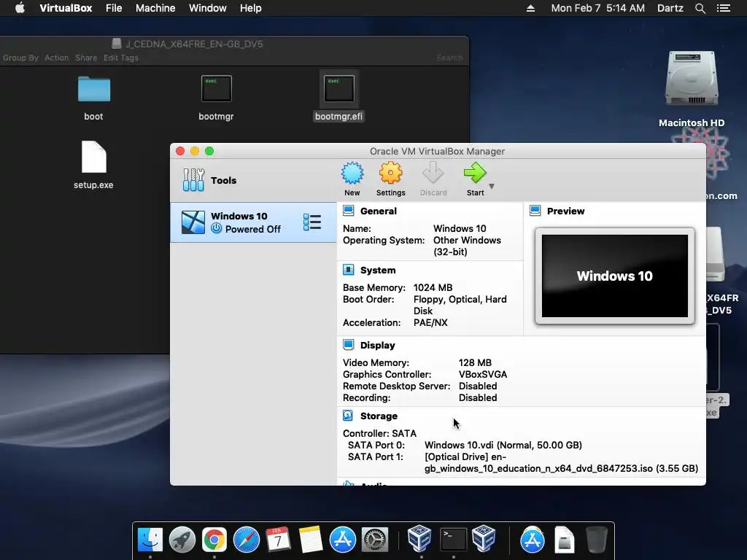Open the Trash in the Dock
Viewport: 747px width, 560px height.
click(x=596, y=540)
